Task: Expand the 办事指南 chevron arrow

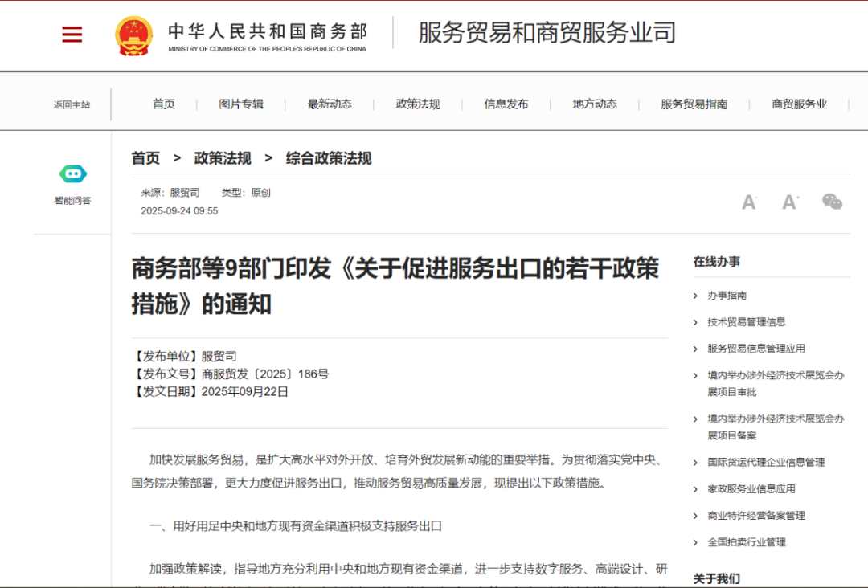Action: [x=696, y=295]
